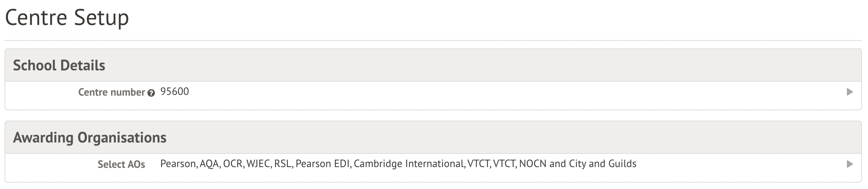This screenshot has width=868, height=189.
Task: Click the School Details section header
Action: pyautogui.click(x=59, y=65)
